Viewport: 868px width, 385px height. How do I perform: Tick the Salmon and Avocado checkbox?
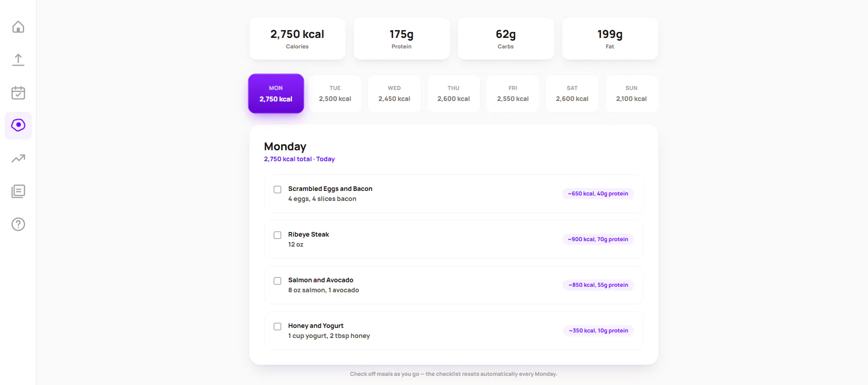pyautogui.click(x=277, y=281)
